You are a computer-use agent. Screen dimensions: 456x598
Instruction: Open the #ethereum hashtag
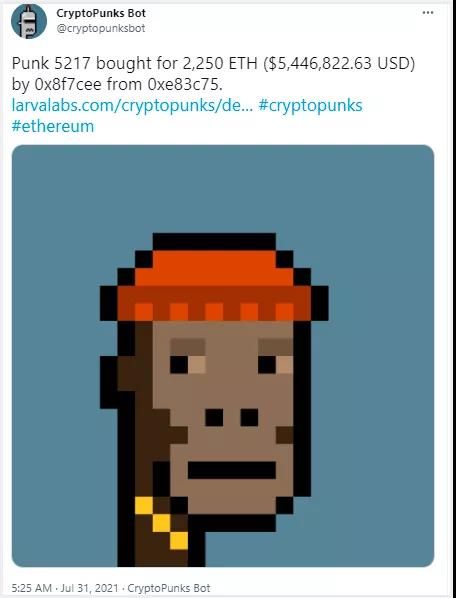tap(53, 126)
